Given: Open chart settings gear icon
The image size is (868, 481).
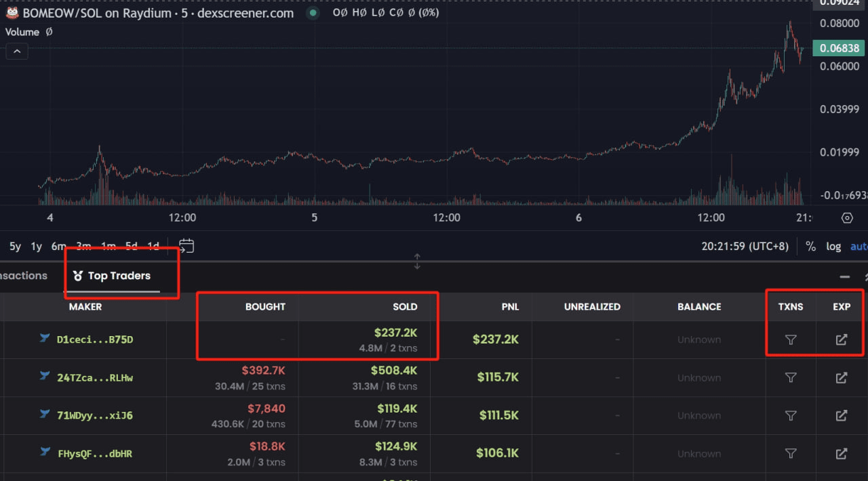Looking at the screenshot, I should (x=847, y=218).
